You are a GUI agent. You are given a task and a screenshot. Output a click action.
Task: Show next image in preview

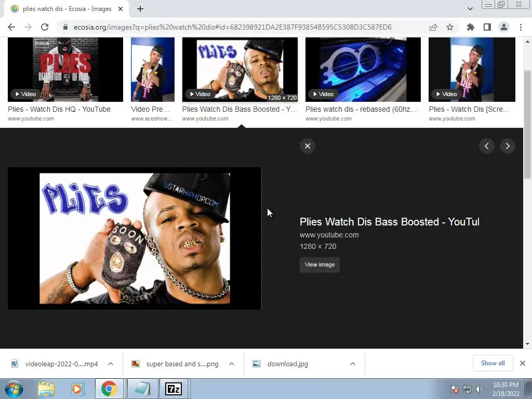click(x=508, y=146)
